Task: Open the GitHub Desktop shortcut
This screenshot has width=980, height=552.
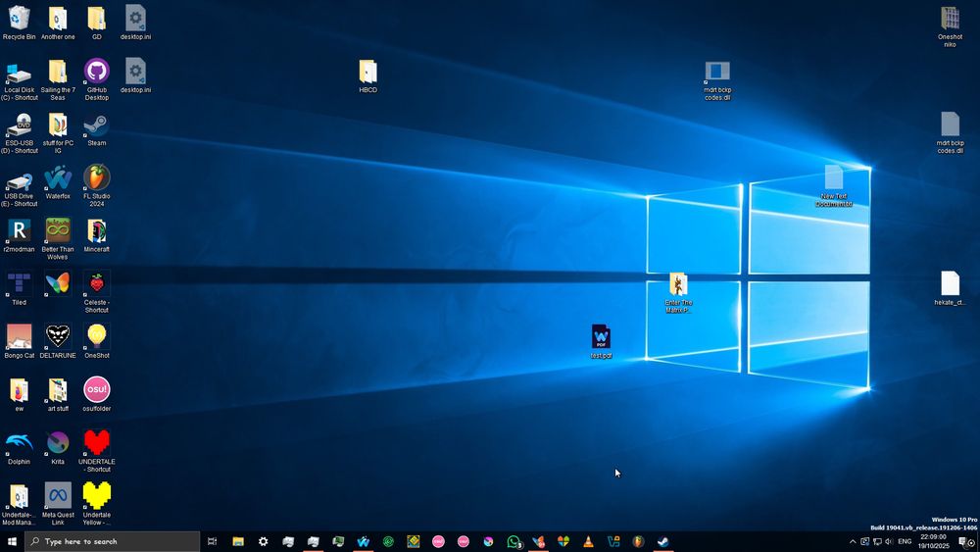Action: pyautogui.click(x=97, y=78)
